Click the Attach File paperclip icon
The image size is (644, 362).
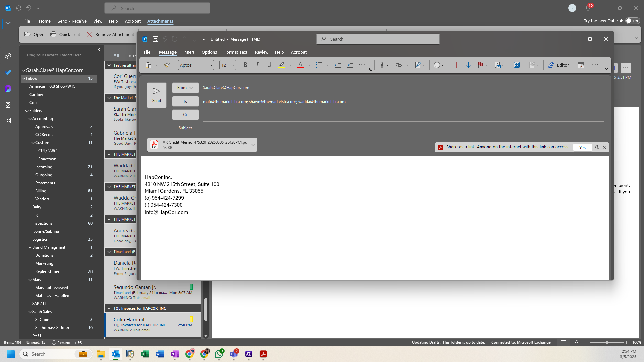pos(382,65)
